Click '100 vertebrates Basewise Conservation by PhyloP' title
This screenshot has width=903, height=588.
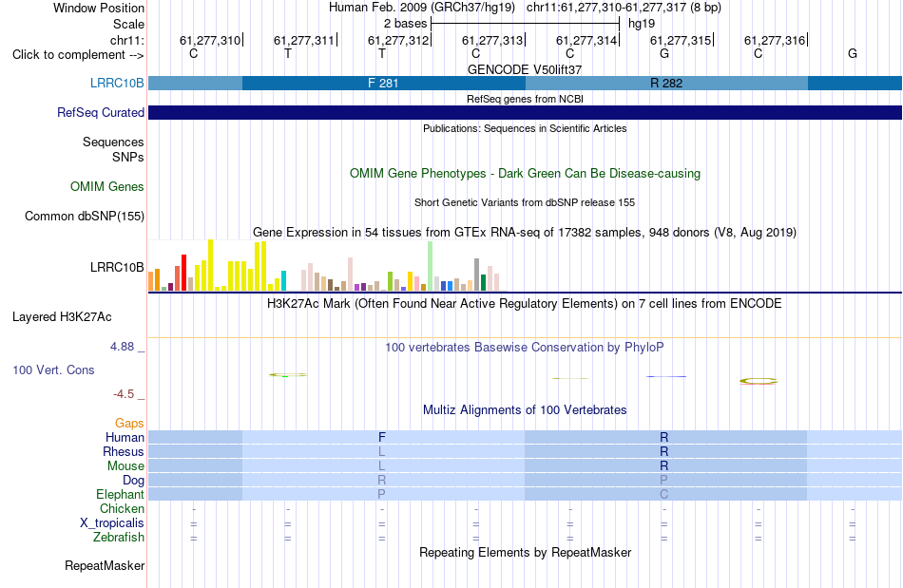525,347
